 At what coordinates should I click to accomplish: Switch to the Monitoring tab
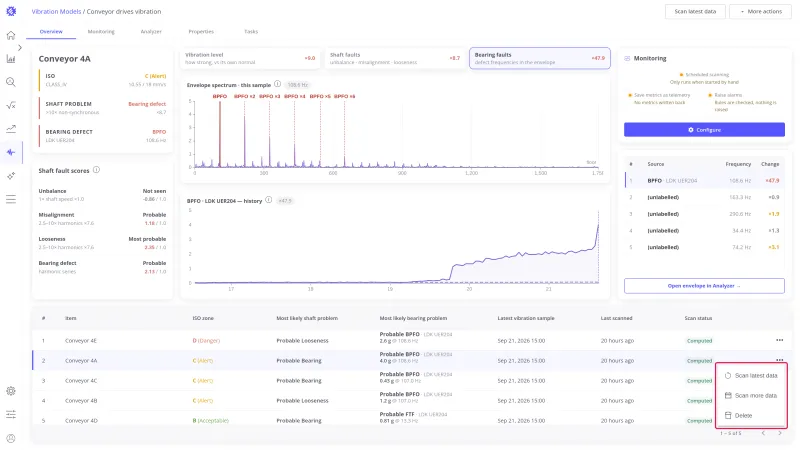101,32
